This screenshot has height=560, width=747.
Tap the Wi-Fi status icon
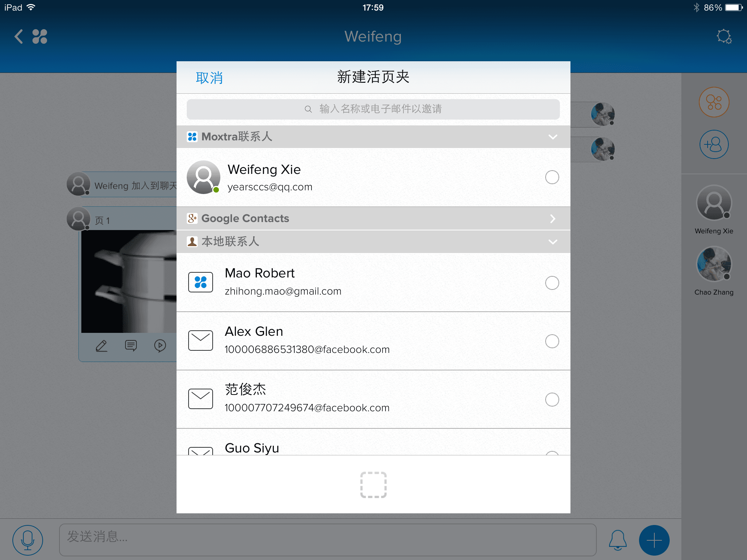[31, 7]
